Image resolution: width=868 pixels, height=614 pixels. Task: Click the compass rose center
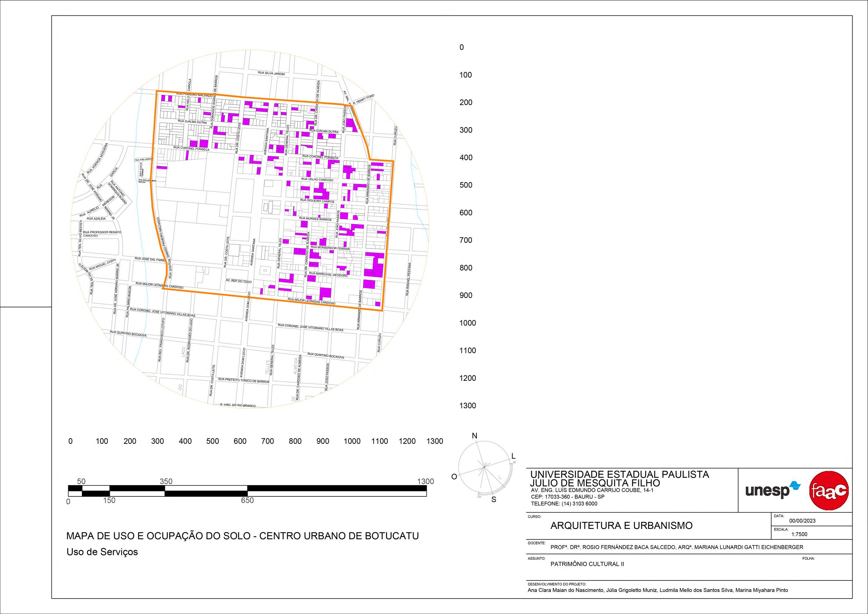pyautogui.click(x=484, y=467)
